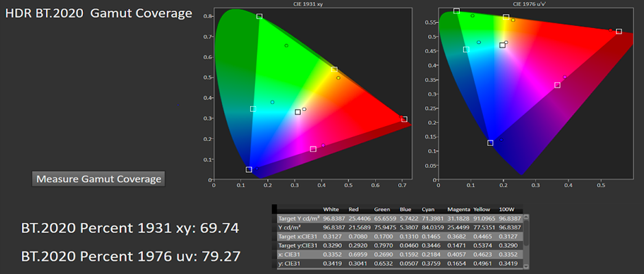The image size is (644, 274).
Task: Click the Green target x cell 0.1700
Action: [384, 236]
